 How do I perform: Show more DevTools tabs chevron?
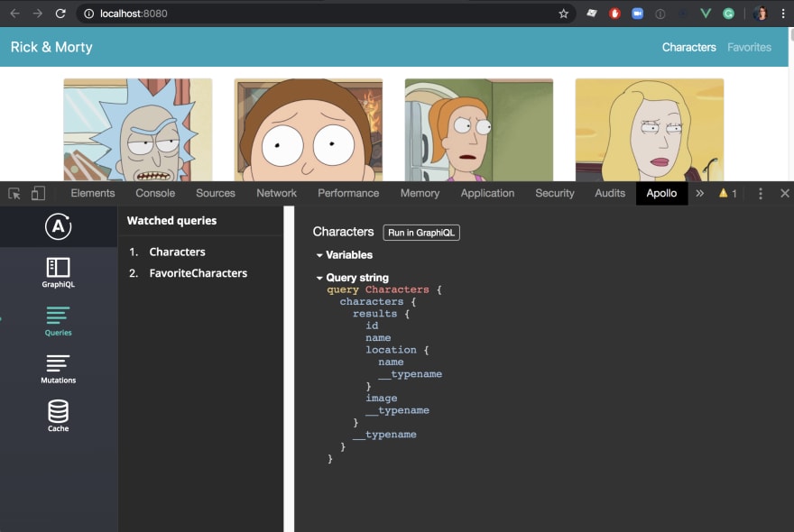(x=699, y=193)
